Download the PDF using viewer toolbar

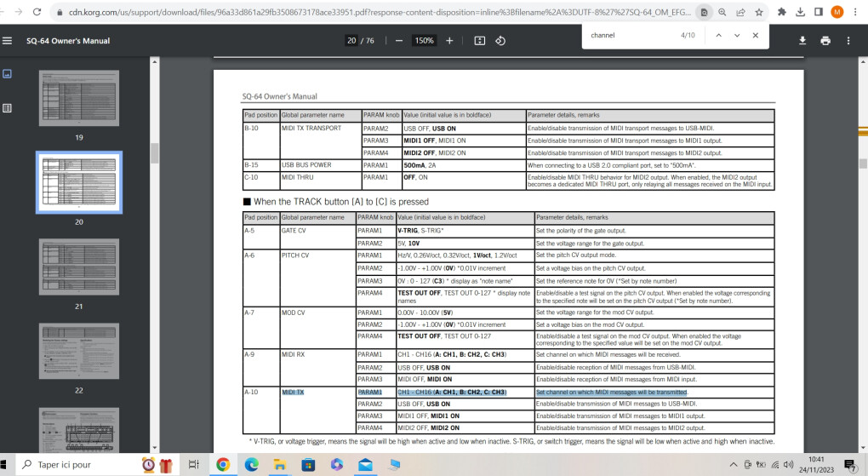click(802, 41)
